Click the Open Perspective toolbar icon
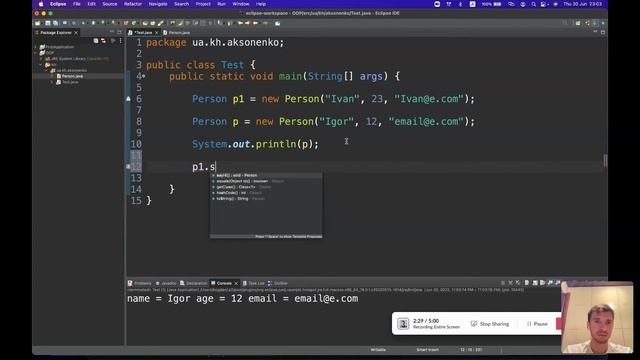Viewport: 640px width, 360px height. (578, 23)
